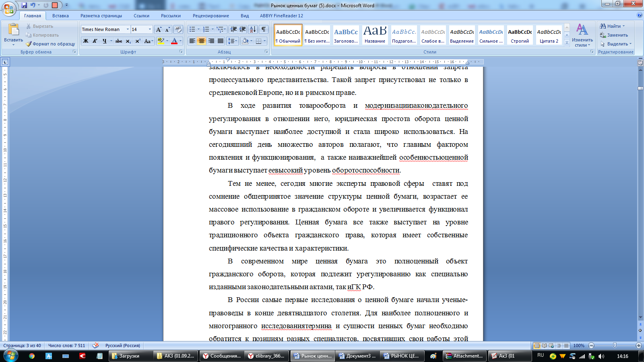
Task: Click the Заменить (Replace) button
Action: 614,35
